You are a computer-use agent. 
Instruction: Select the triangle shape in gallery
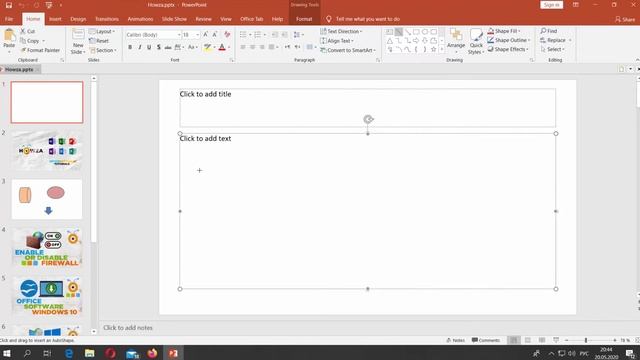(x=390, y=41)
